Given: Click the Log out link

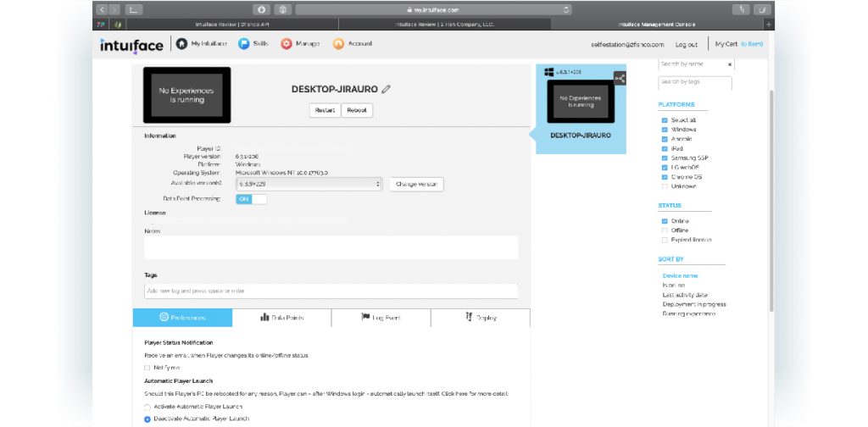Looking at the screenshot, I should pos(687,45).
